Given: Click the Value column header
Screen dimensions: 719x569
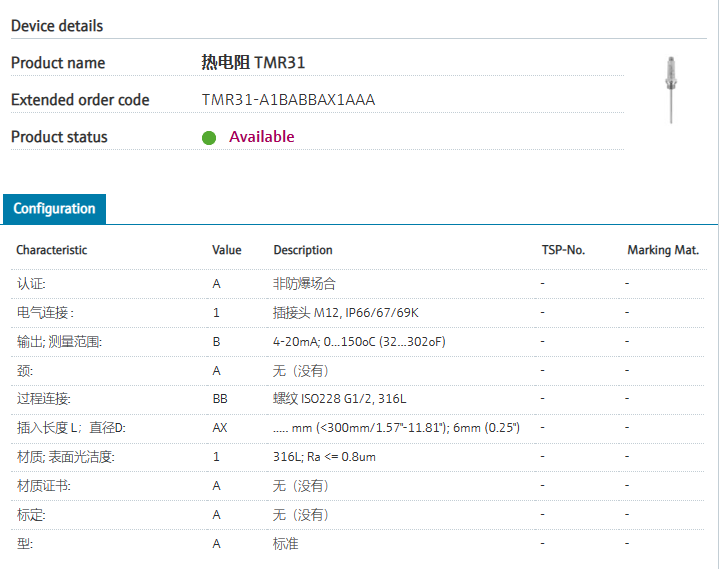Looking at the screenshot, I should click(x=227, y=250).
